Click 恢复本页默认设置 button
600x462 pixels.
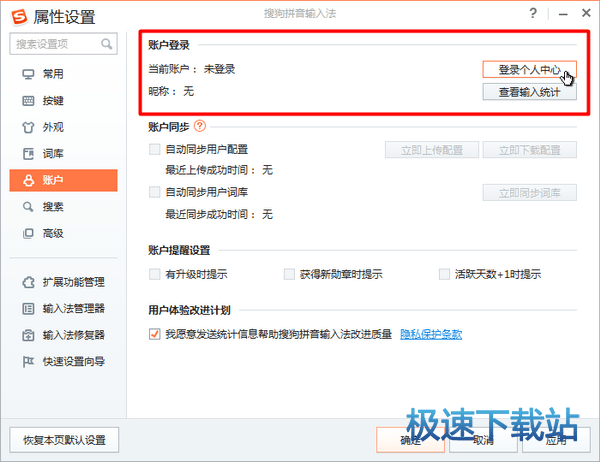pos(64,440)
